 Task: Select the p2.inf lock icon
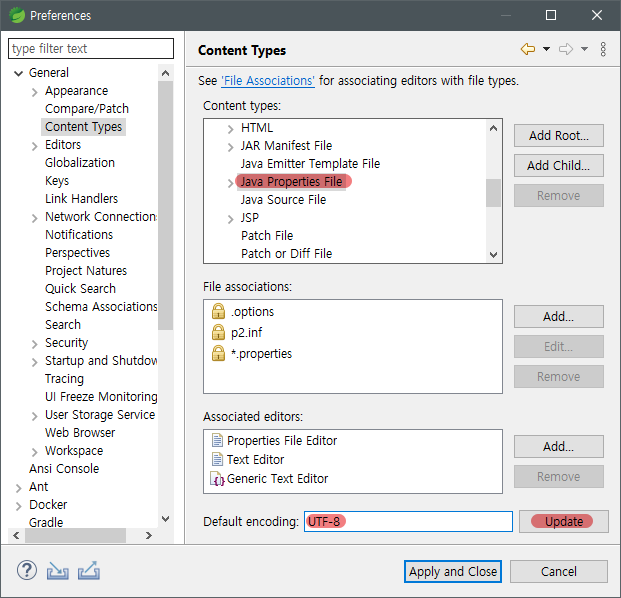coord(218,332)
